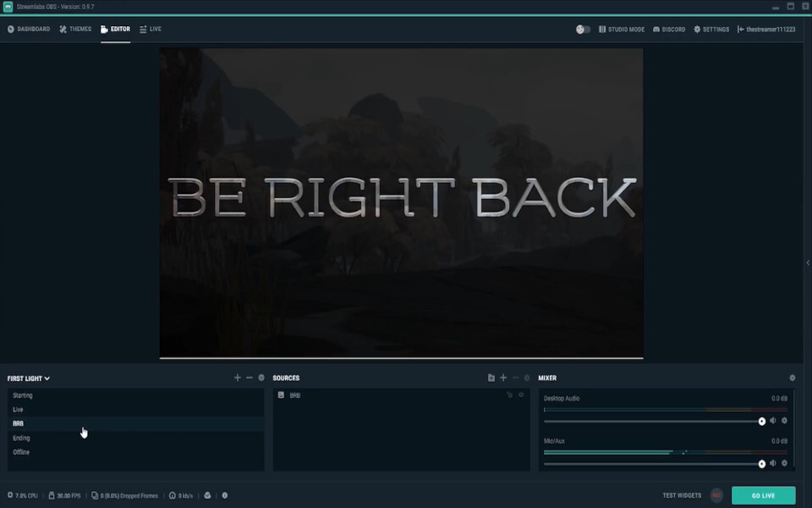The height and width of the screenshot is (508, 812).
Task: Click the Test Widgets button
Action: [x=682, y=495]
